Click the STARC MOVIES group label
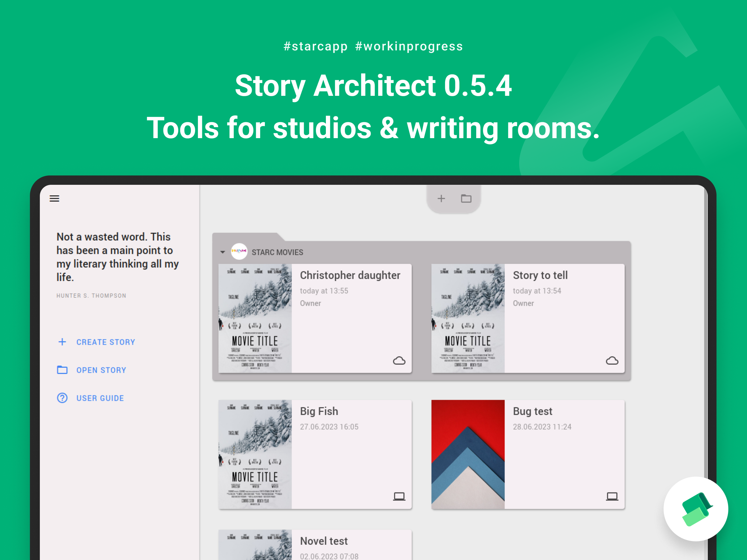The width and height of the screenshot is (747, 560). 277,252
